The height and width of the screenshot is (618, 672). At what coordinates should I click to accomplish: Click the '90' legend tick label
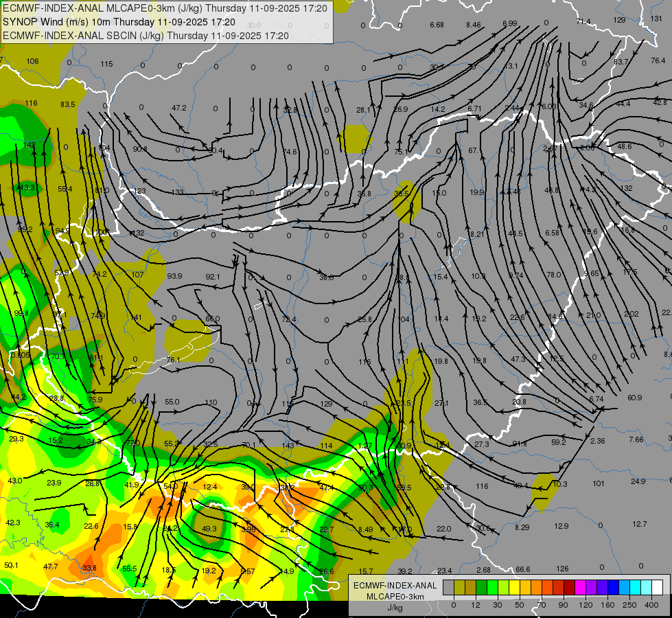563,605
